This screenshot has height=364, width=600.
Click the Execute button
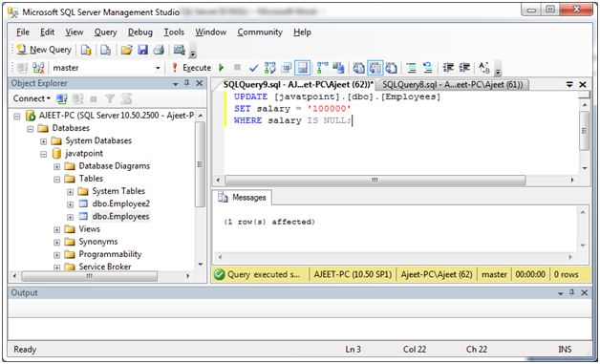click(x=191, y=68)
